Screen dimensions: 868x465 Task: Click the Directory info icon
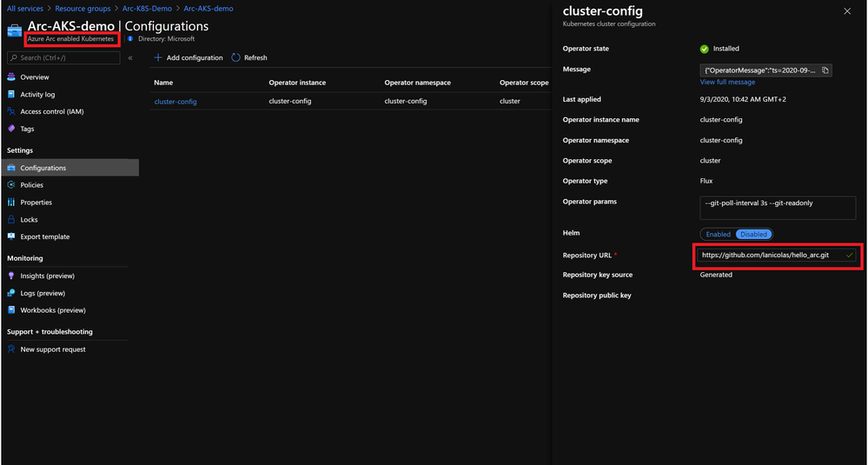(x=130, y=39)
